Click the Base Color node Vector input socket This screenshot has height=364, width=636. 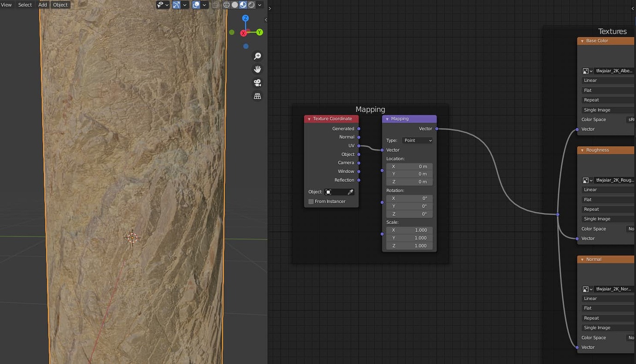tap(577, 129)
